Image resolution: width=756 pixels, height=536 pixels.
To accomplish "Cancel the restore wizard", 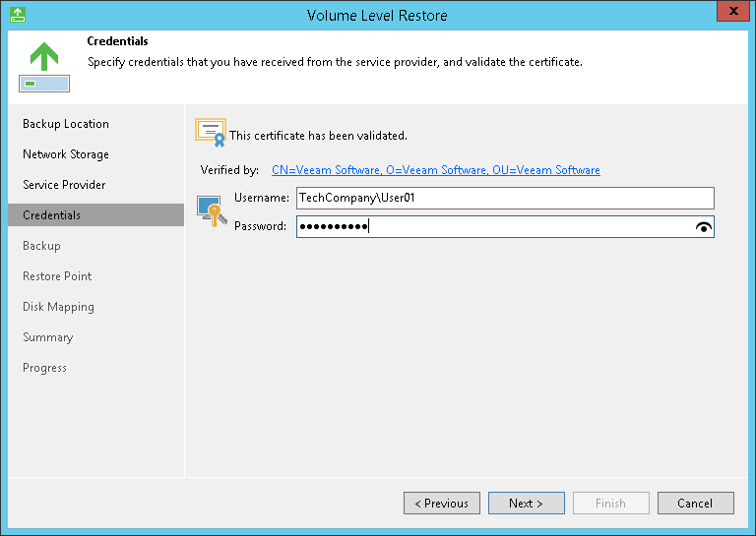I will (695, 504).
